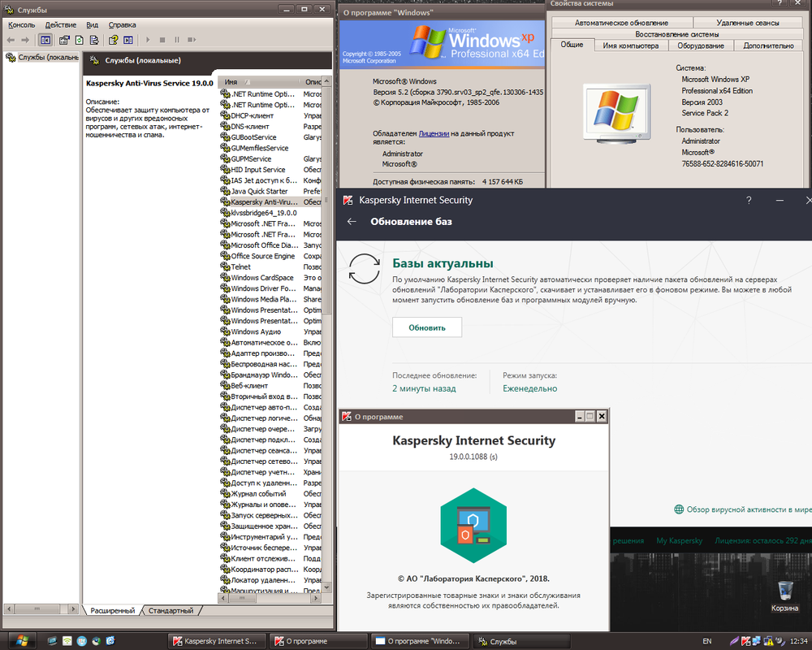Image resolution: width=812 pixels, height=650 pixels.
Task: Open the Восстановление системы tab
Action: [677, 34]
